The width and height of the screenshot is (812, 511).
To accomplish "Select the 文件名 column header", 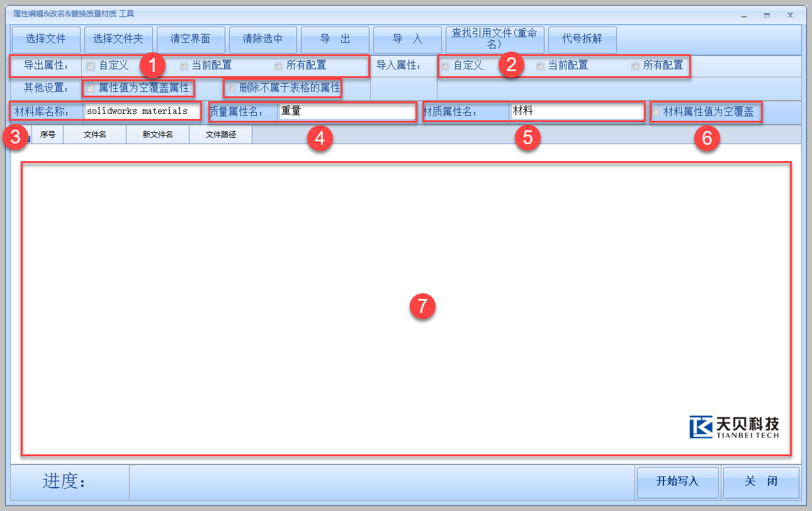I will tap(94, 134).
